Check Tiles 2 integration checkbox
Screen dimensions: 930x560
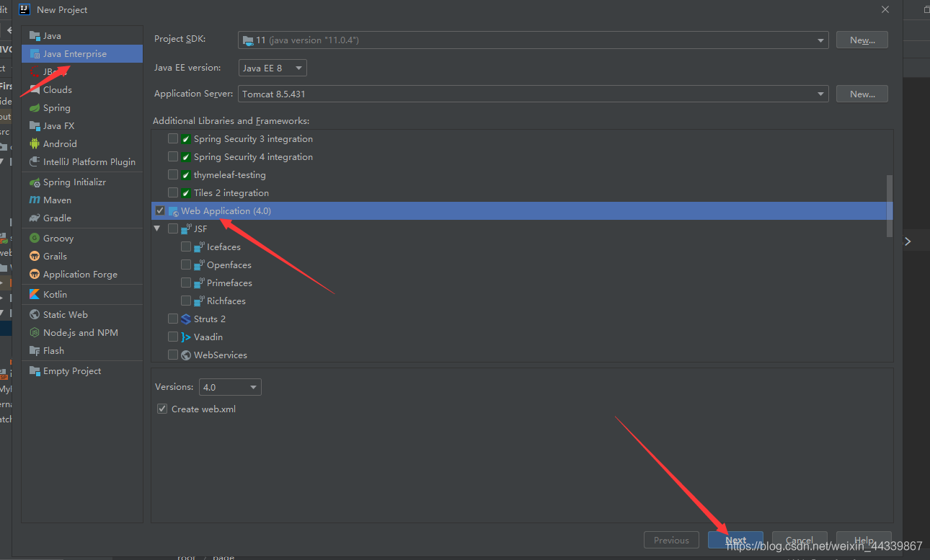(x=173, y=192)
